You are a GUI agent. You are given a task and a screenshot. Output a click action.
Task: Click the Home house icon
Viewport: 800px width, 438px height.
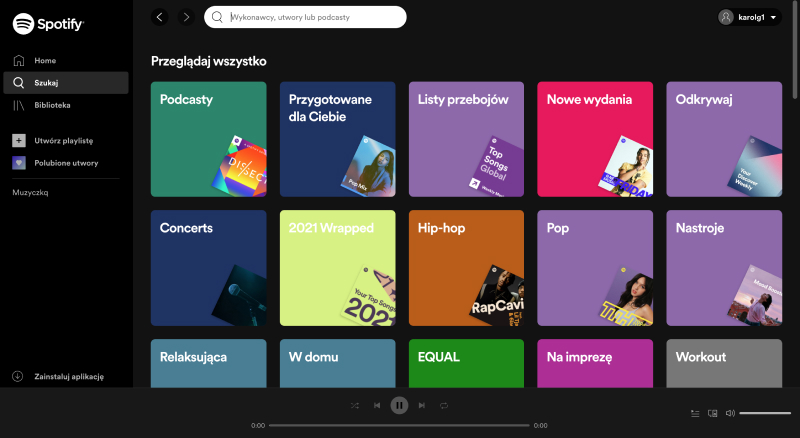19,60
